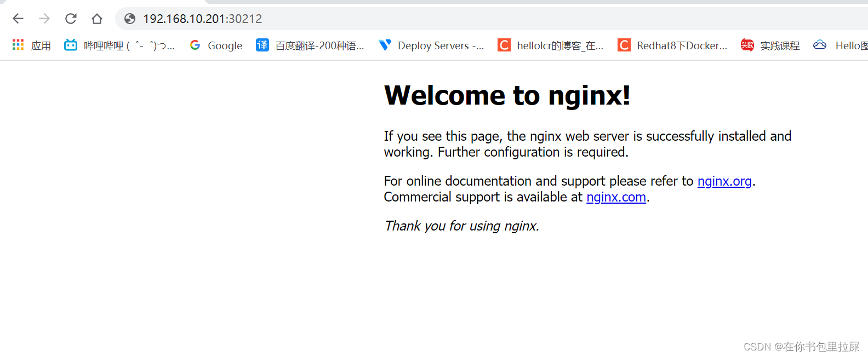The height and width of the screenshot is (357, 868).
Task: Open the Google bookmark
Action: click(x=225, y=45)
